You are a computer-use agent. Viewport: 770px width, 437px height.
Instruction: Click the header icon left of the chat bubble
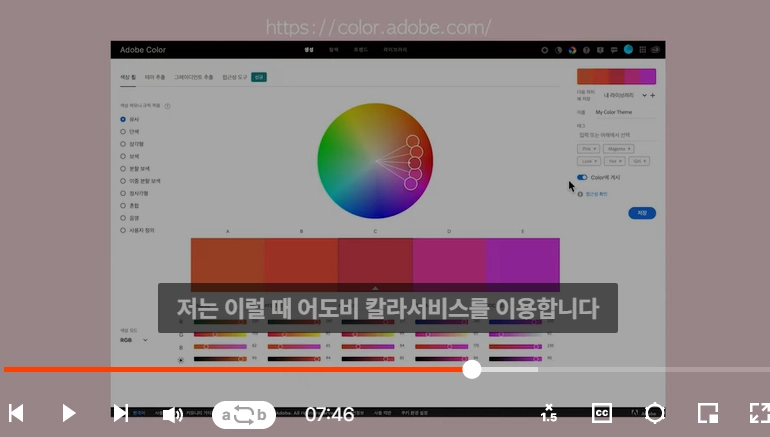(600, 50)
